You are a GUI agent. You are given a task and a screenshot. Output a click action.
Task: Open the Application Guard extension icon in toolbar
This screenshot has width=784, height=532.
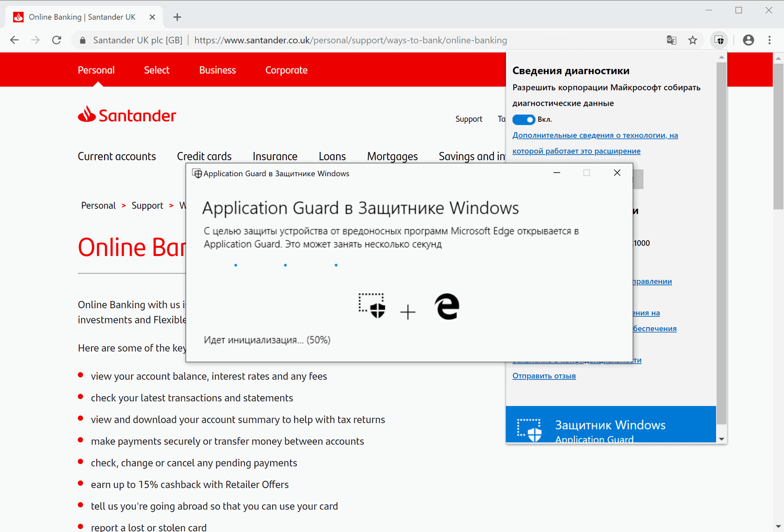pos(719,40)
